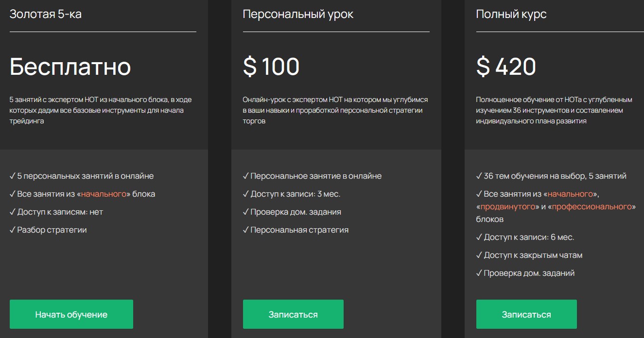Open the начального link in Золотая 5-ка
Screen dimensions: 644x338
(104, 194)
